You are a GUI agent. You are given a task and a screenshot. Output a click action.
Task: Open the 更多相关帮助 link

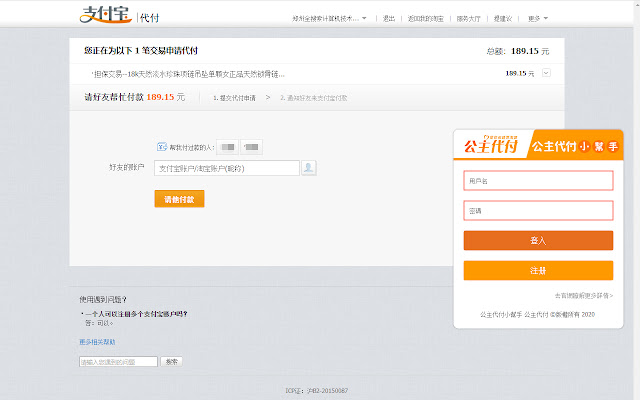97,342
